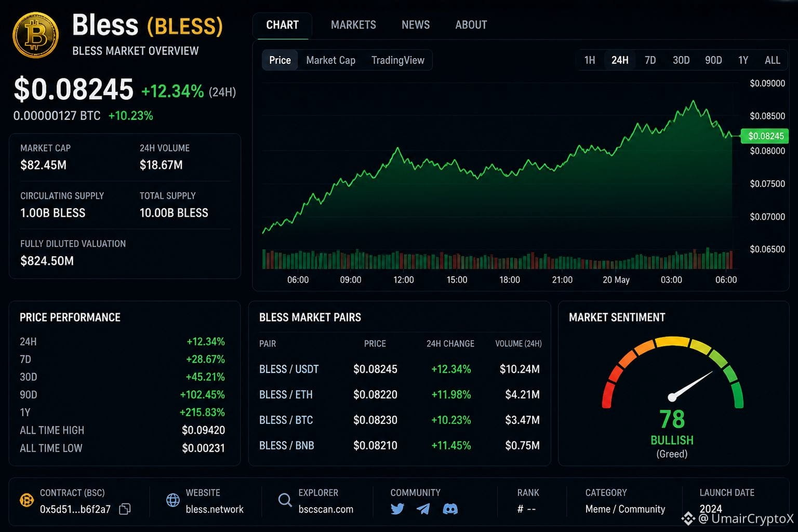Click the 20 May date axis label
This screenshot has height=532, width=798.
(616, 280)
